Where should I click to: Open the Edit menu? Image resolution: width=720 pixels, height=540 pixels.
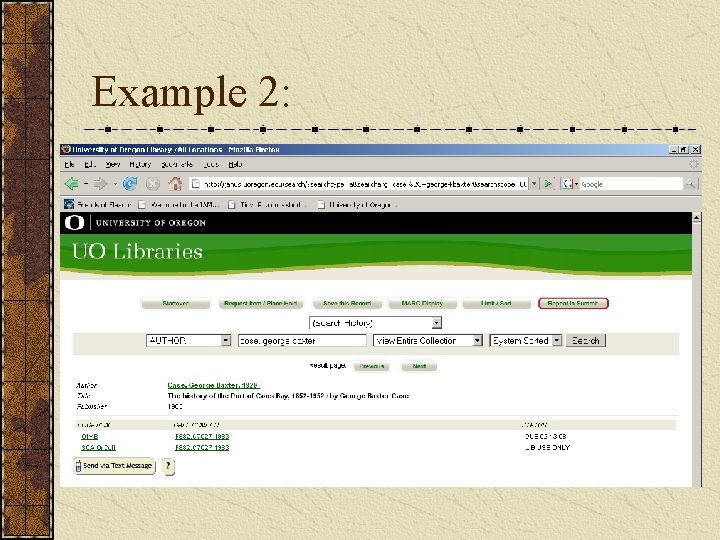[x=90, y=164]
